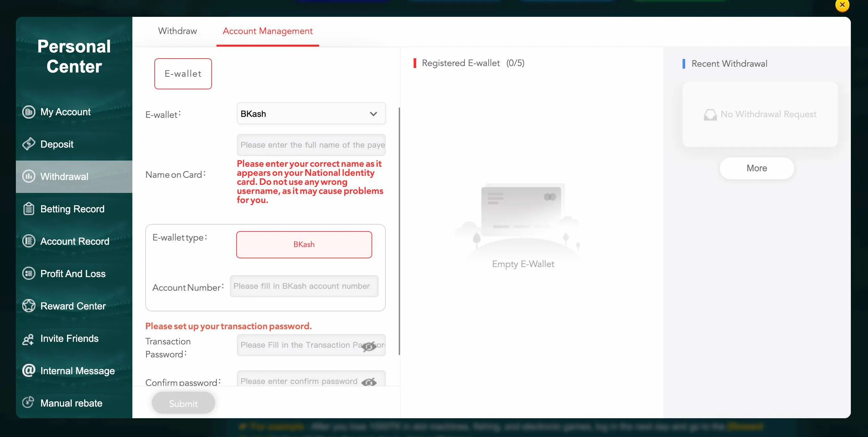868x437 pixels.
Task: Open Betting Record menu item
Action: (x=74, y=209)
